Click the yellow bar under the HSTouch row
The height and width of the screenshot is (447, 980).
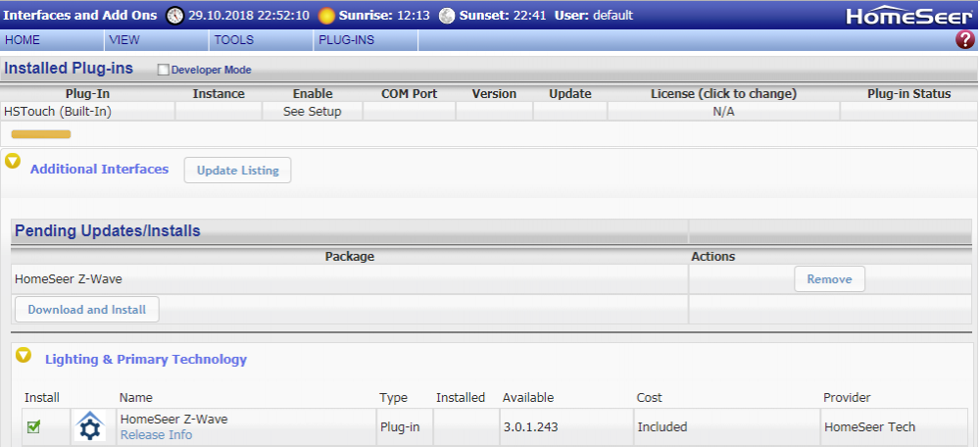point(41,133)
